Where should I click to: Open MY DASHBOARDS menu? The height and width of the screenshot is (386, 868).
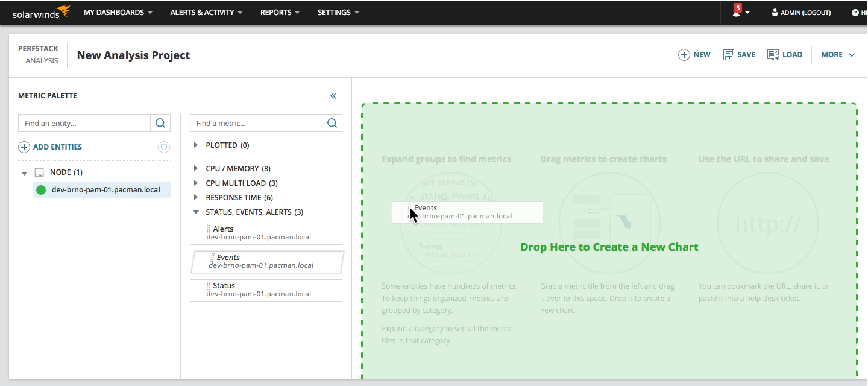pos(118,12)
